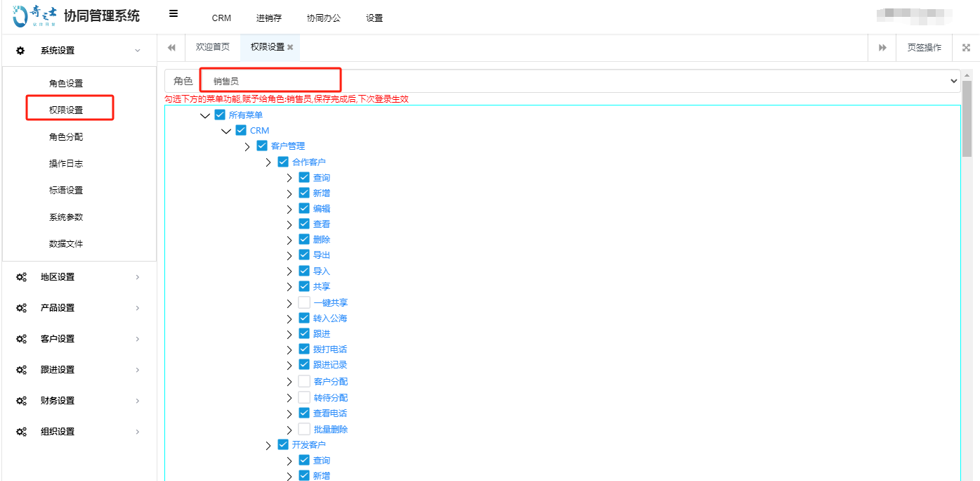Screen dimensions: 980x481
Task: Check the 客户分配 permission checkbox
Action: click(x=304, y=380)
